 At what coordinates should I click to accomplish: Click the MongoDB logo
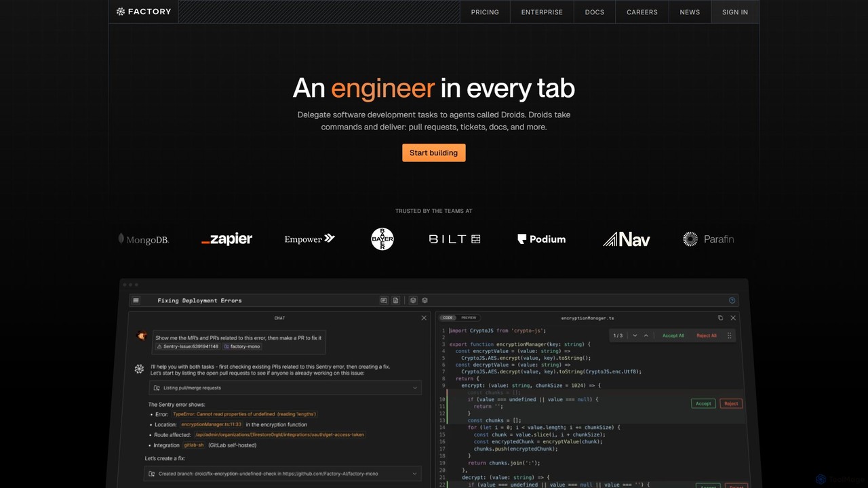pos(143,239)
